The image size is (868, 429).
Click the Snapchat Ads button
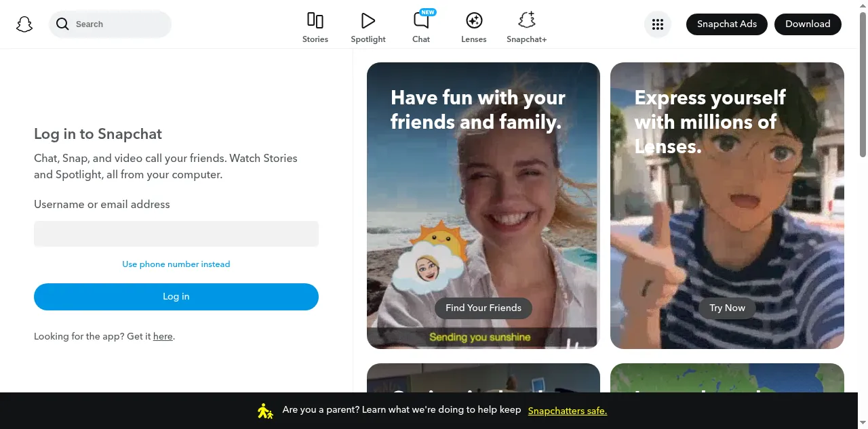click(726, 24)
